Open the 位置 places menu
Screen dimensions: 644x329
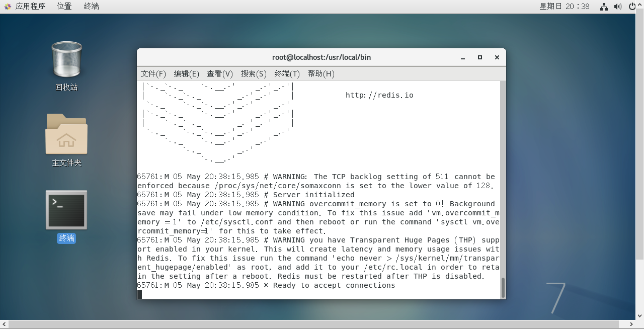point(64,7)
